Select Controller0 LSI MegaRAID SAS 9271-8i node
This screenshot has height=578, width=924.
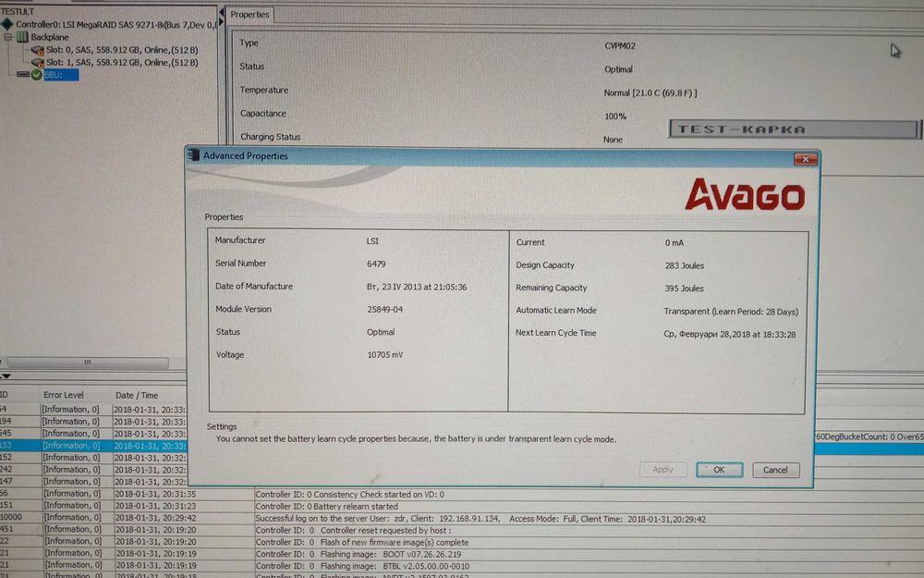click(116, 25)
